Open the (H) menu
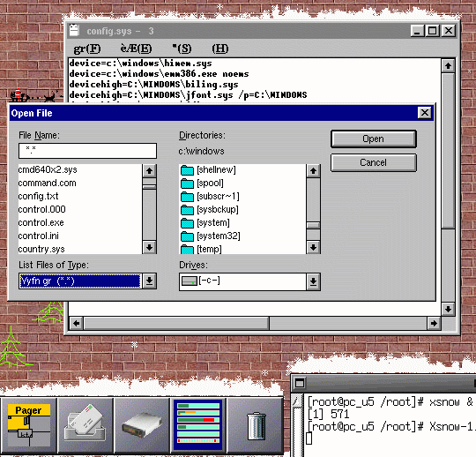 tap(220, 49)
